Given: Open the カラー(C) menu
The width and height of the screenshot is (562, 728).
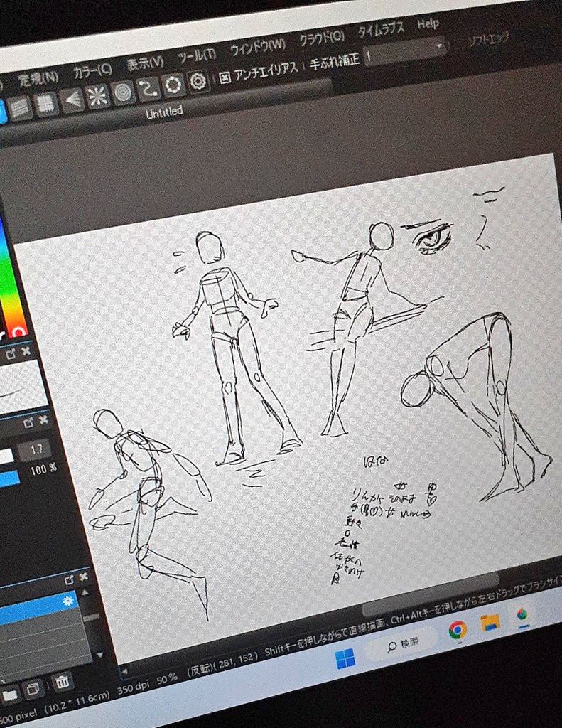Looking at the screenshot, I should coord(93,70).
